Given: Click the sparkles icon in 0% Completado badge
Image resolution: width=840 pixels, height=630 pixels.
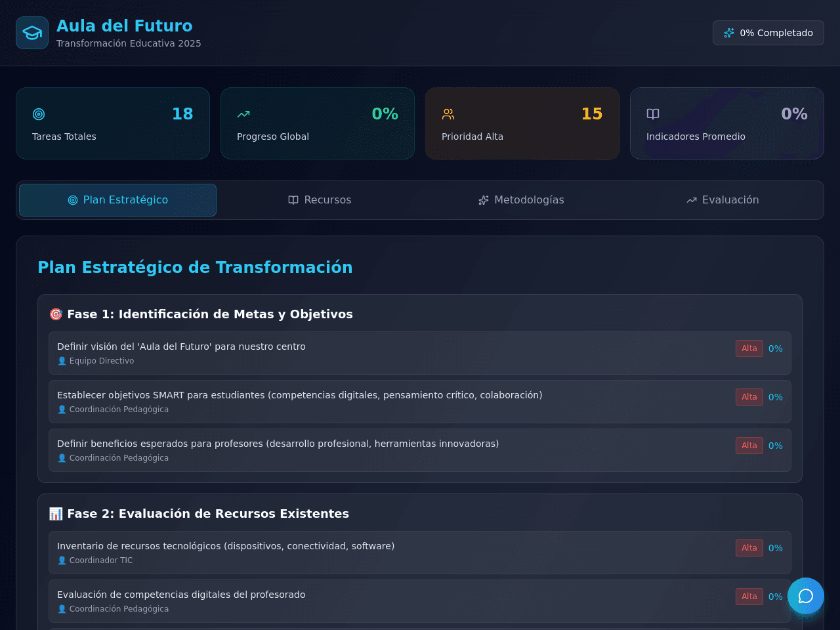Looking at the screenshot, I should point(729,33).
